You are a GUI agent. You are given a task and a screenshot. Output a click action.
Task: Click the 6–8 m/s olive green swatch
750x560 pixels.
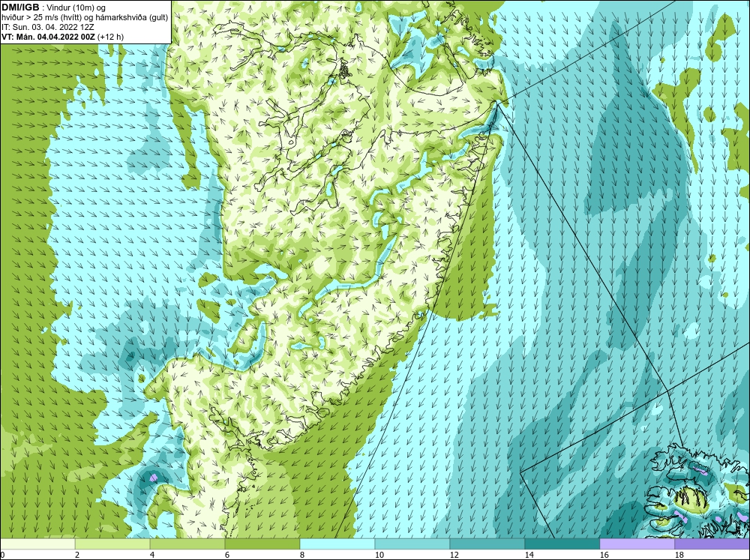pyautogui.click(x=262, y=544)
